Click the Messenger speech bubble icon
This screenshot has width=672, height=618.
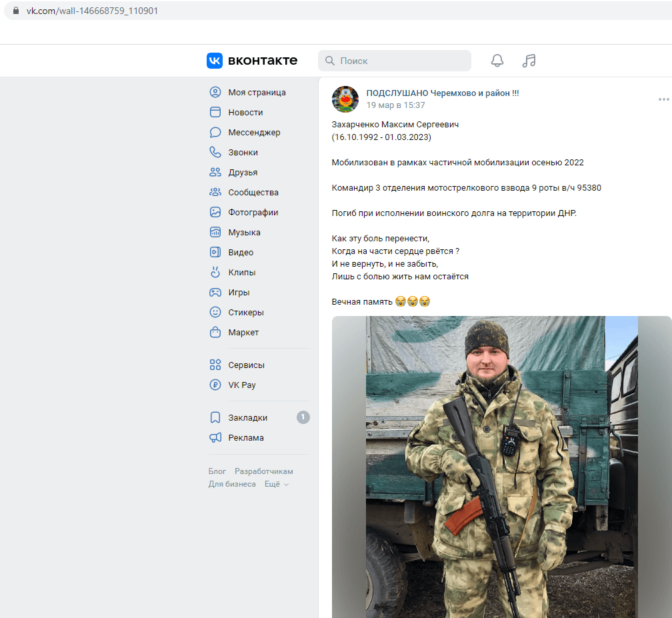[x=215, y=133]
